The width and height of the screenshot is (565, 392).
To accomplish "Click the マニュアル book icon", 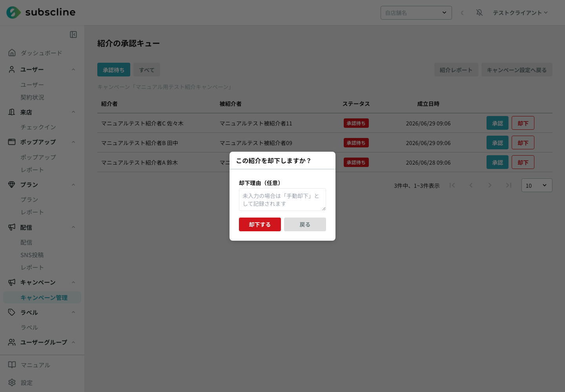I will pos(12,365).
